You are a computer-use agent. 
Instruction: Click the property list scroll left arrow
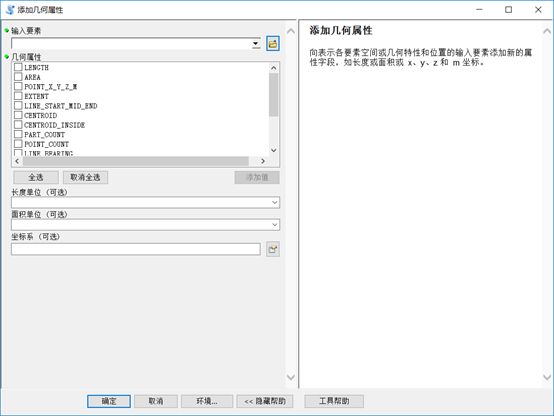coord(17,161)
